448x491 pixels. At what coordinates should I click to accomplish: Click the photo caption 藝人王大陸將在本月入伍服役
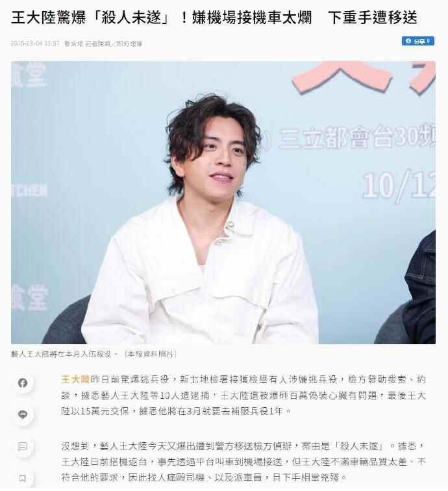tap(61, 354)
